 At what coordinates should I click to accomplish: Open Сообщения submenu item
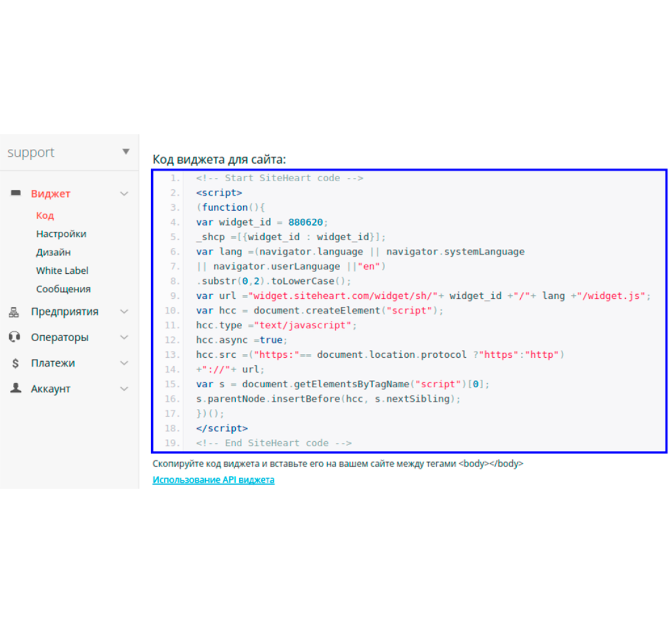(63, 289)
